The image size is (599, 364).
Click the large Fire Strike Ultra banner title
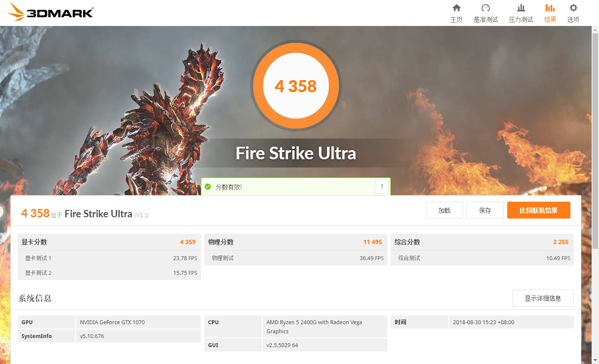click(x=296, y=153)
